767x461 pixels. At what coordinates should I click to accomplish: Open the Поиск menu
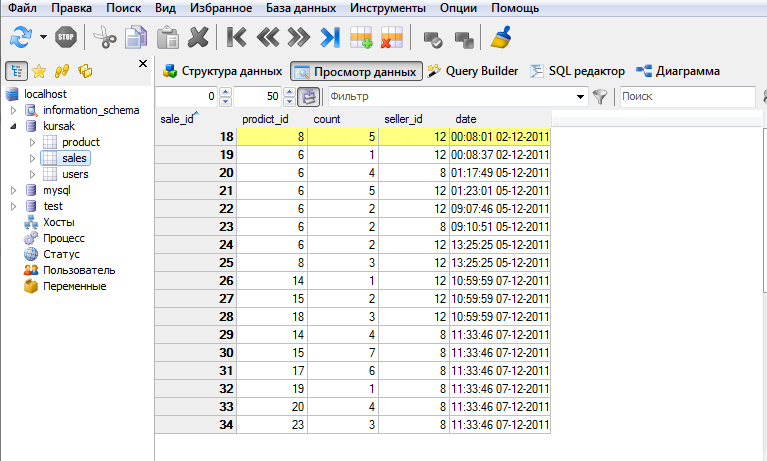click(124, 8)
